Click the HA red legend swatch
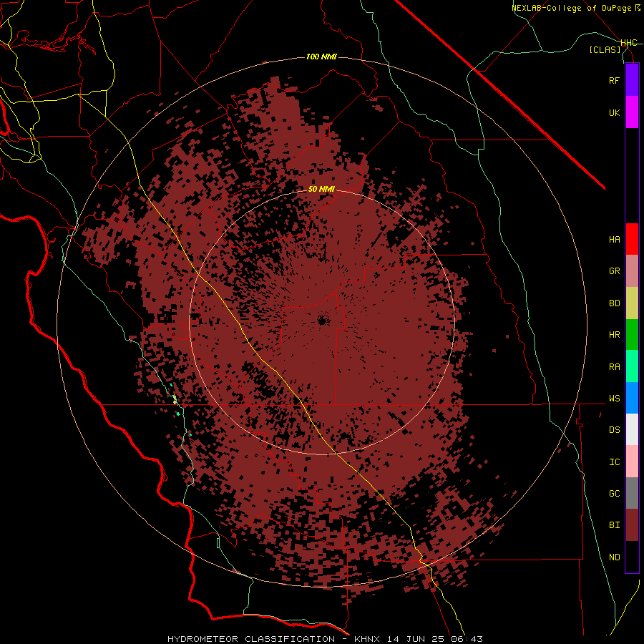The width and height of the screenshot is (644, 644). 632,239
